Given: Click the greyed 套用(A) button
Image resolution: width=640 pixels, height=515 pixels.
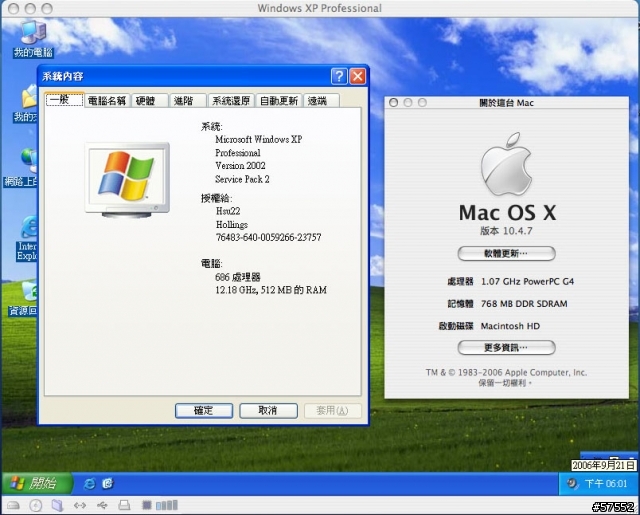Looking at the screenshot, I should [x=333, y=411].
